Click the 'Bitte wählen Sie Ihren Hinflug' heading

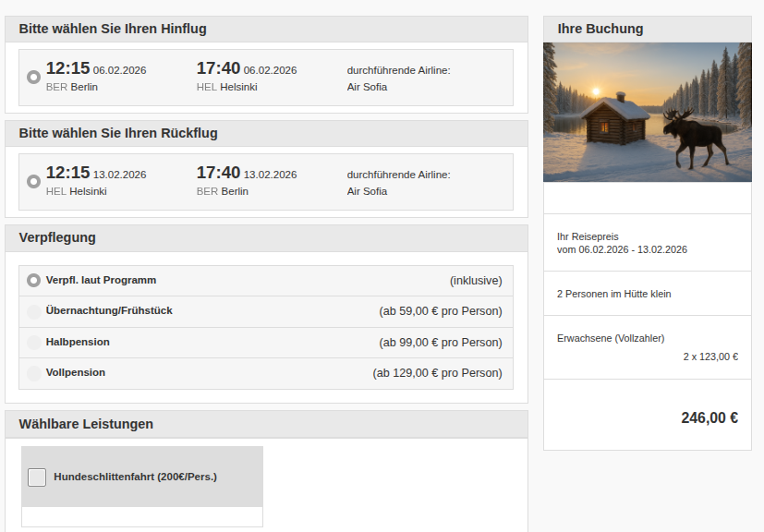click(113, 29)
